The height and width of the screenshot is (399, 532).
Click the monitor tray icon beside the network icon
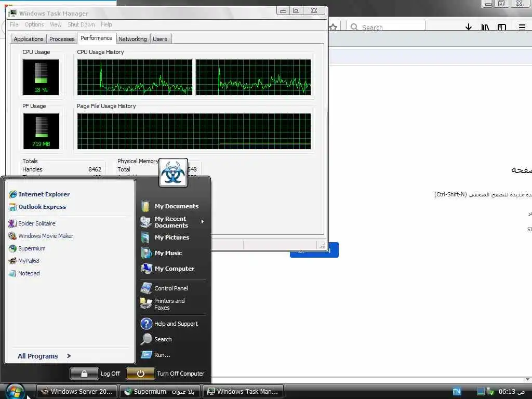coord(481,392)
